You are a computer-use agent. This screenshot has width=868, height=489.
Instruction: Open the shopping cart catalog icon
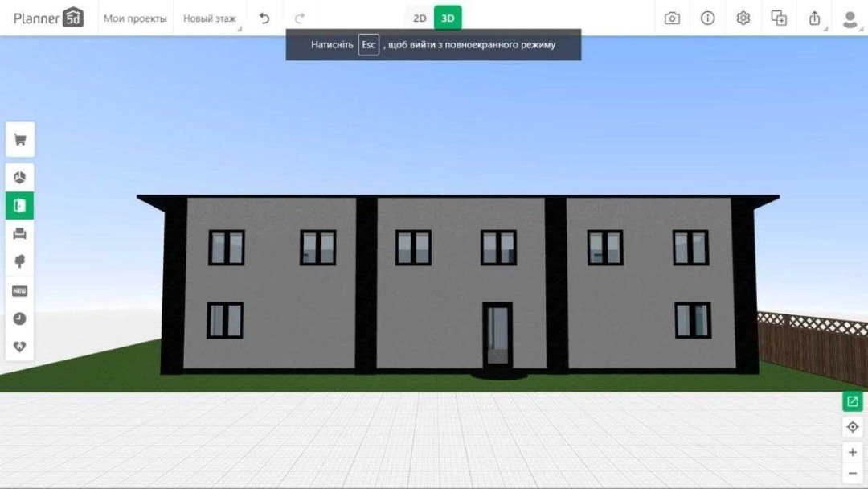click(20, 141)
